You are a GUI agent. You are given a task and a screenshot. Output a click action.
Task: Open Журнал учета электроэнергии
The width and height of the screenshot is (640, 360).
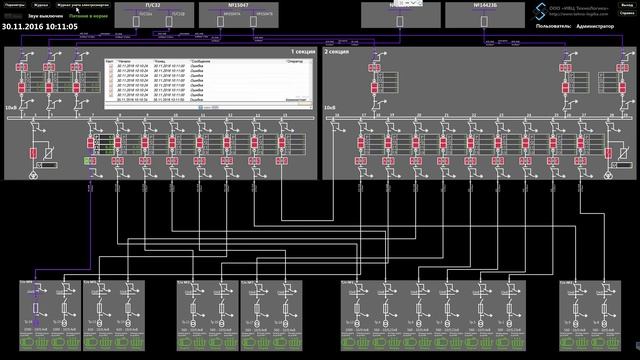click(x=83, y=5)
